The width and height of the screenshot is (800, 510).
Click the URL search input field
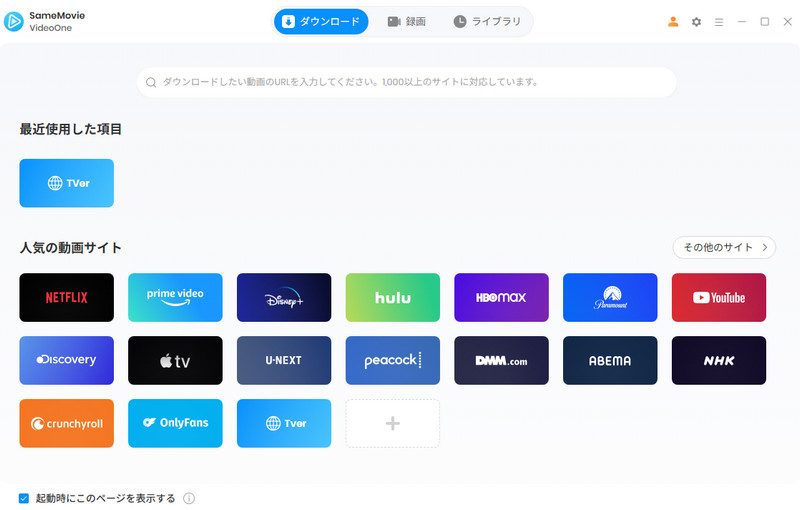tap(407, 82)
